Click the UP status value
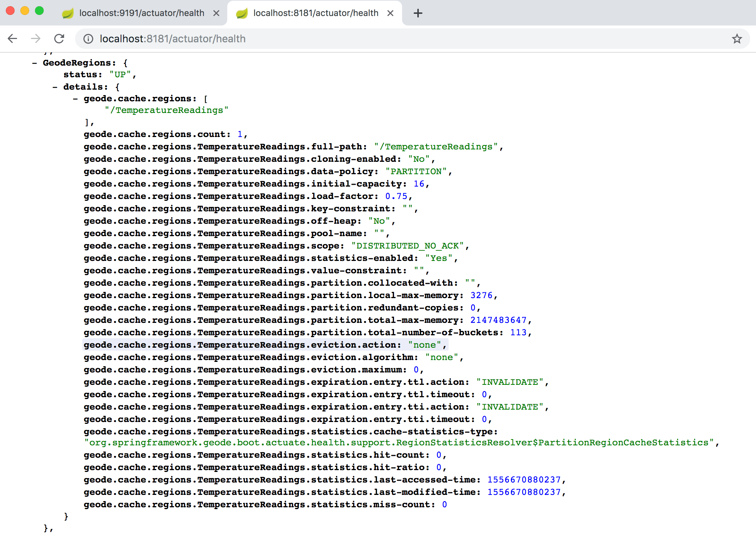The width and height of the screenshot is (756, 535). [120, 74]
